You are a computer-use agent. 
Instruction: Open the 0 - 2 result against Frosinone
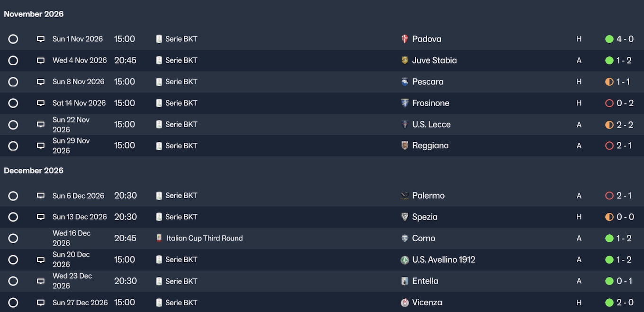625,103
